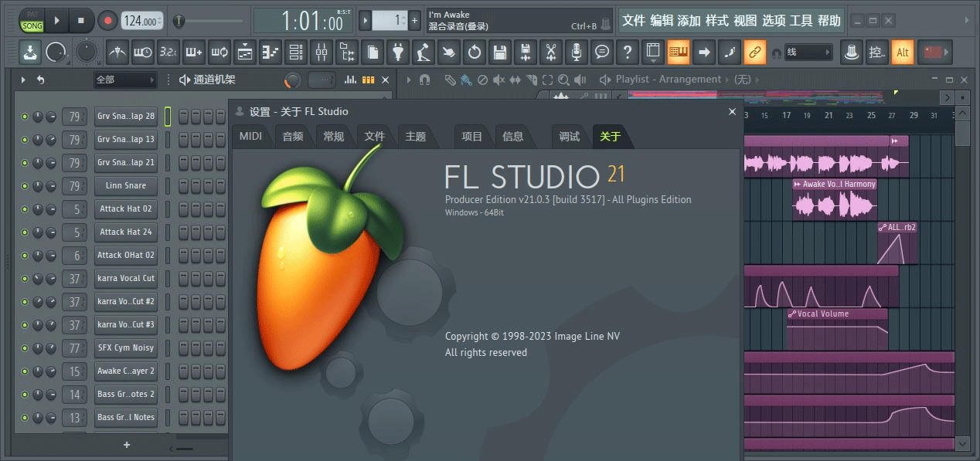Adjust the master pitch slider beside tempo
The height and width of the screenshot is (461, 980).
(x=209, y=21)
